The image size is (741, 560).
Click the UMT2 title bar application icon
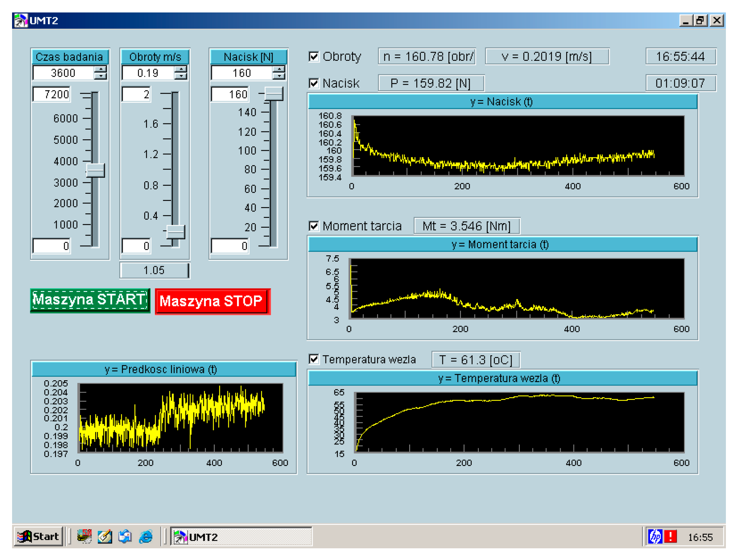pos(21,20)
